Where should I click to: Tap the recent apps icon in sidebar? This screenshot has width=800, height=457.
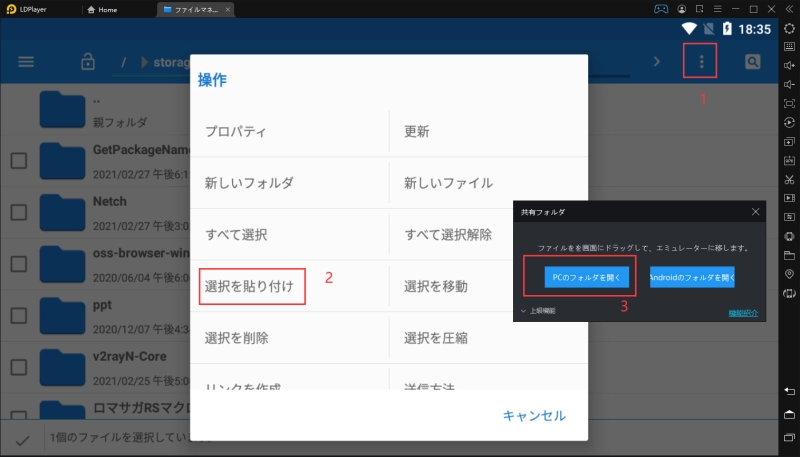(x=789, y=437)
